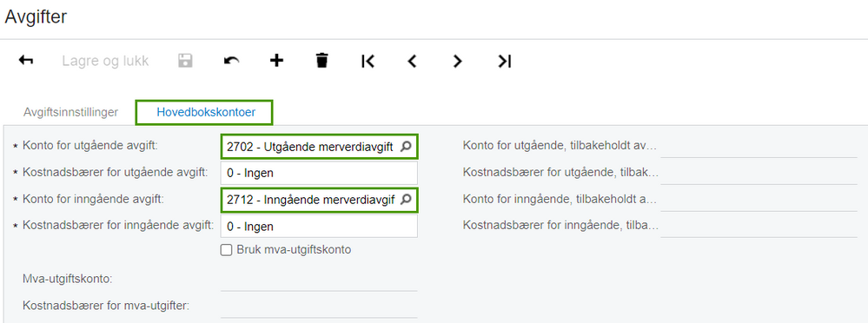Viewport: 868px width, 323px height.
Task: Click the back arrow icon in toolbar
Action: click(26, 60)
